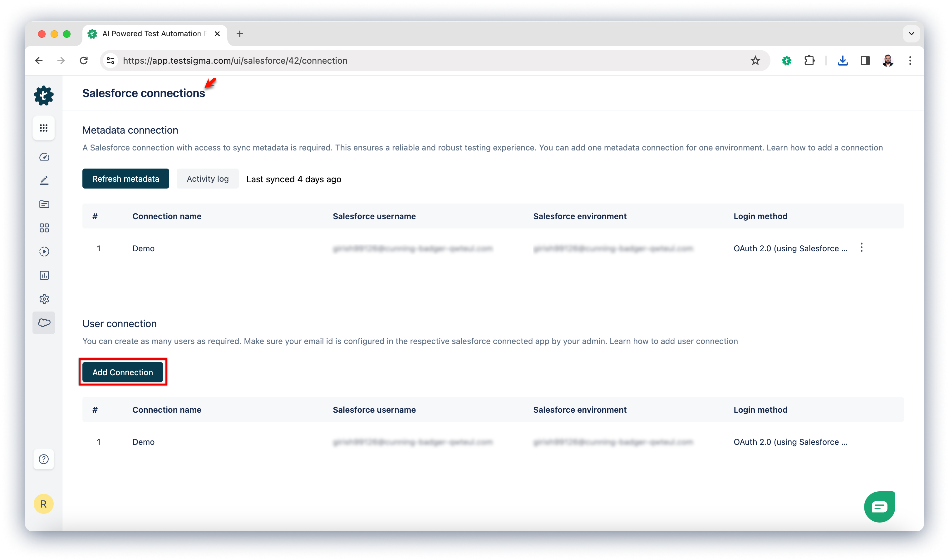The width and height of the screenshot is (949, 560).
Task: Click Refresh metadata button
Action: [126, 179]
